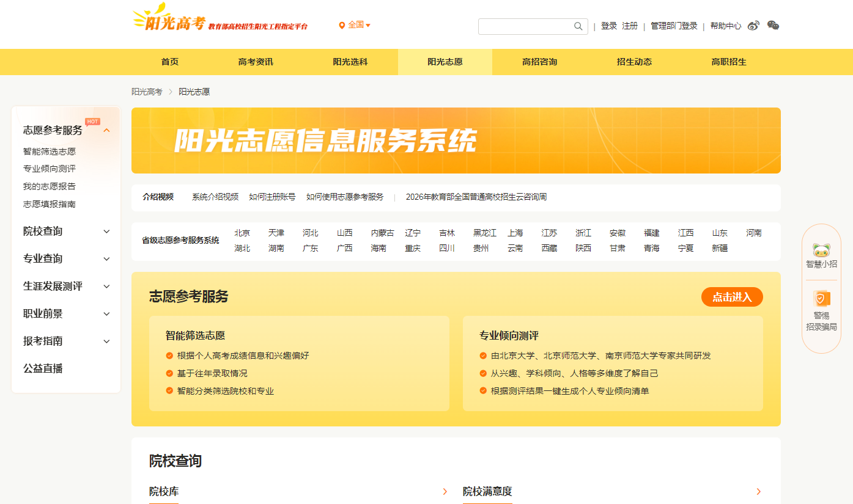Click the 阳光高考 site logo
The width and height of the screenshot is (853, 504).
click(x=220, y=18)
